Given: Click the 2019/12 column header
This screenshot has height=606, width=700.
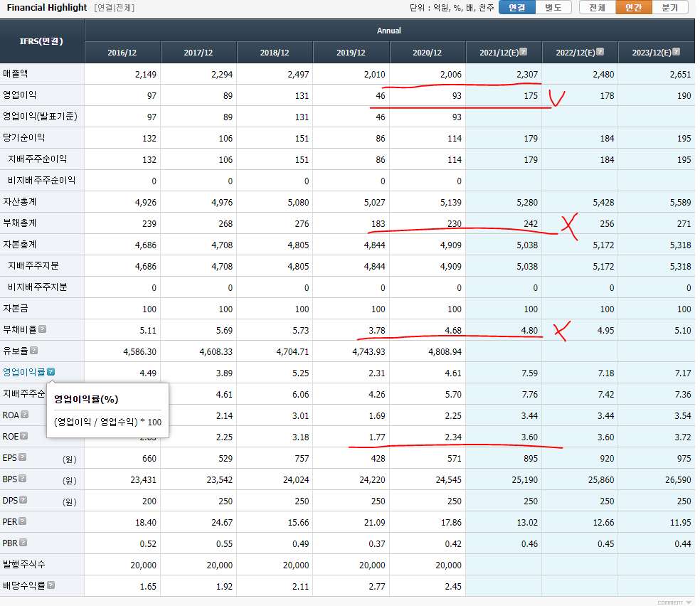Looking at the screenshot, I should (x=351, y=53).
